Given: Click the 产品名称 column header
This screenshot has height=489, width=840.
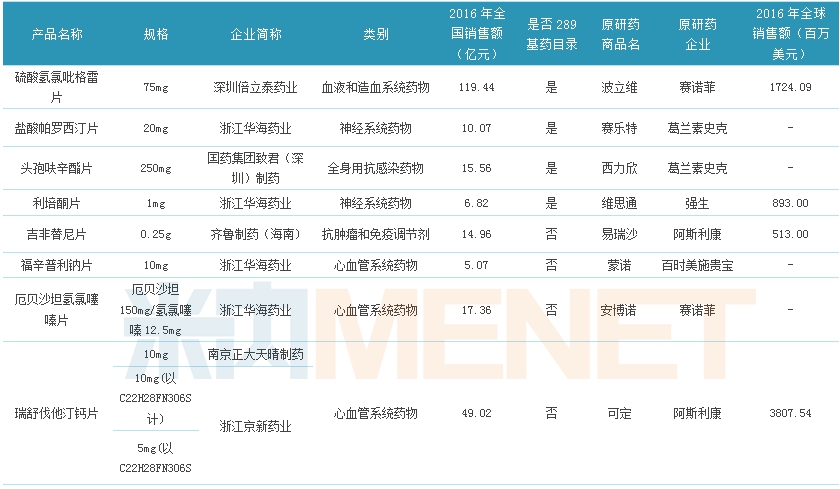Looking at the screenshot, I should pos(57,34).
